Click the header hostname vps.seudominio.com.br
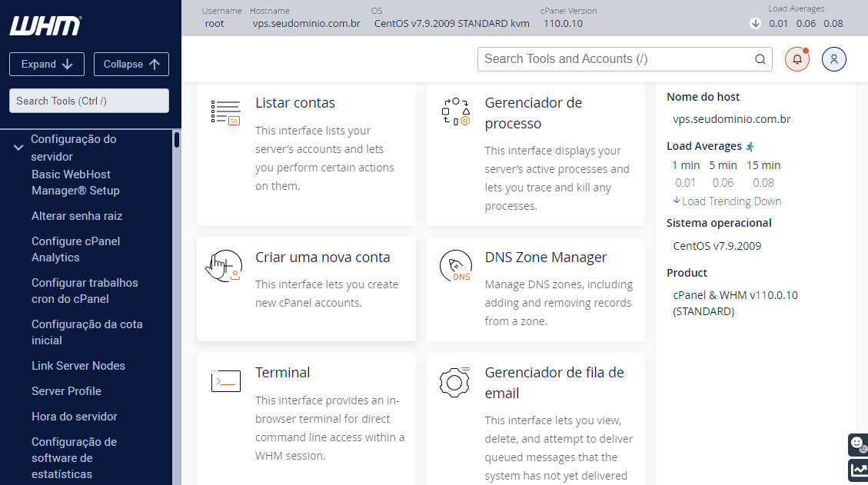The height and width of the screenshot is (485, 868). 306,23
